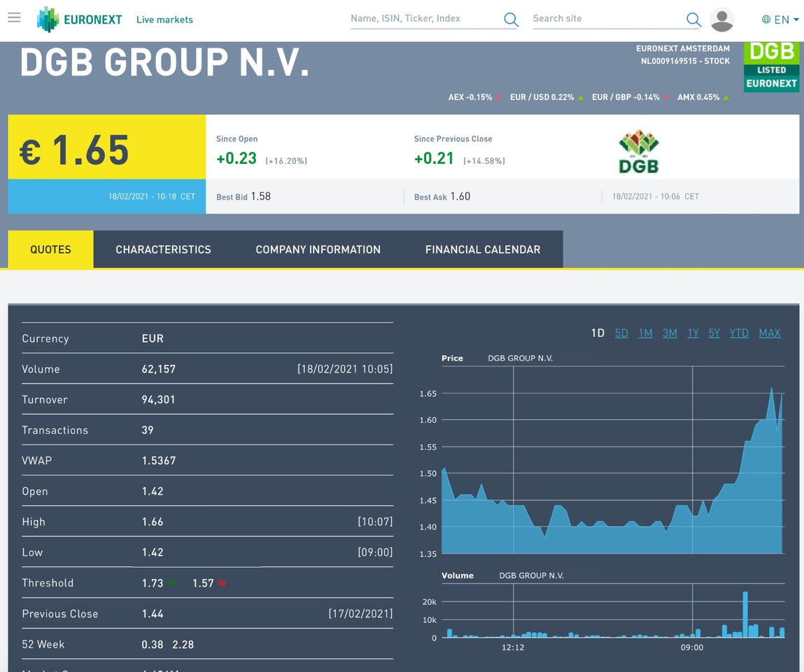Click the DGB GROUP N.V. page title
804x672 pixels.
tap(164, 62)
